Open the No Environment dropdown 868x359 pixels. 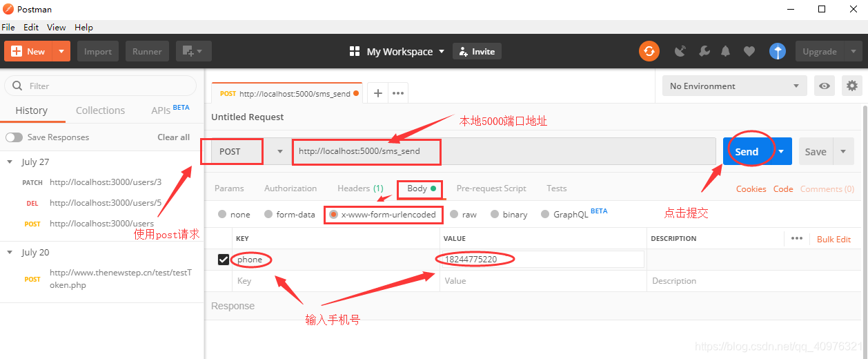tap(734, 86)
